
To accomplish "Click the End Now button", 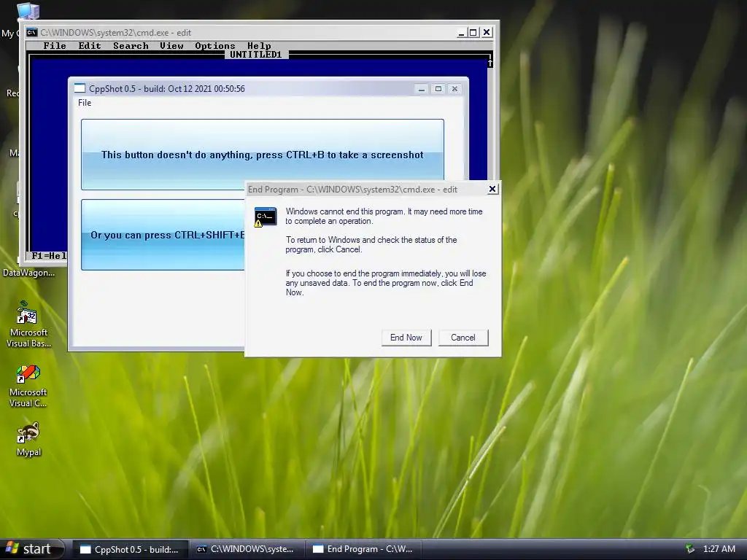I will [x=406, y=338].
